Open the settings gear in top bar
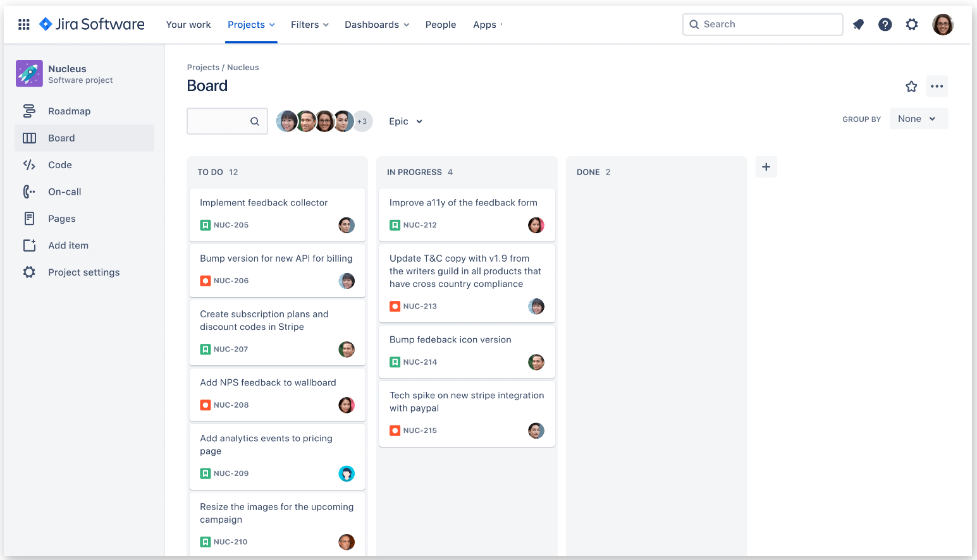The width and height of the screenshot is (977, 560). 911,25
